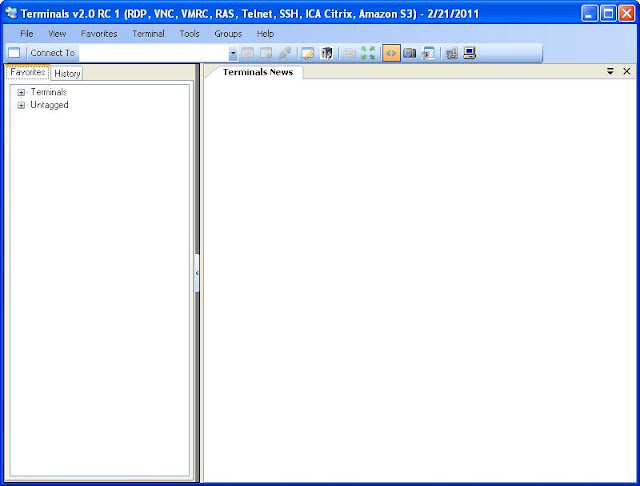Toggle the highlighted orange angle-brackets button
The image size is (640, 486).
click(x=391, y=53)
